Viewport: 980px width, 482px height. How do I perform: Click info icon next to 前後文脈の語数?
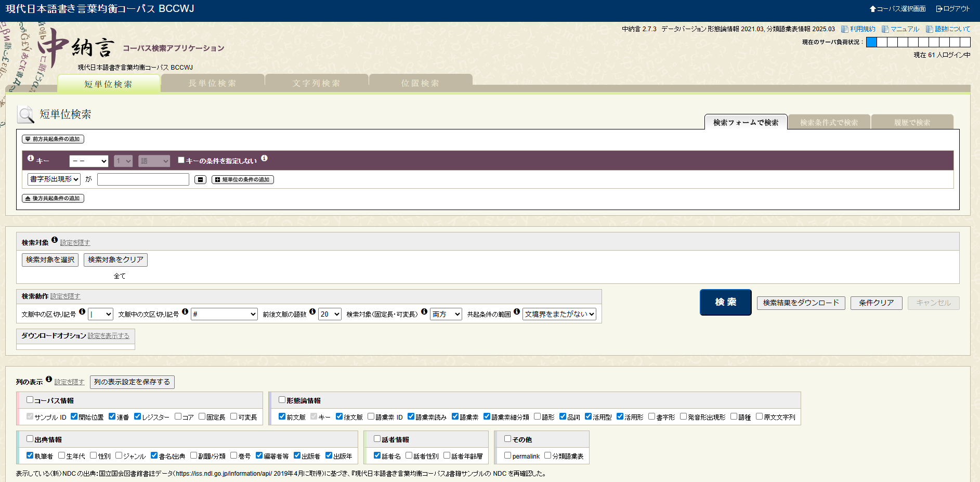click(x=312, y=311)
